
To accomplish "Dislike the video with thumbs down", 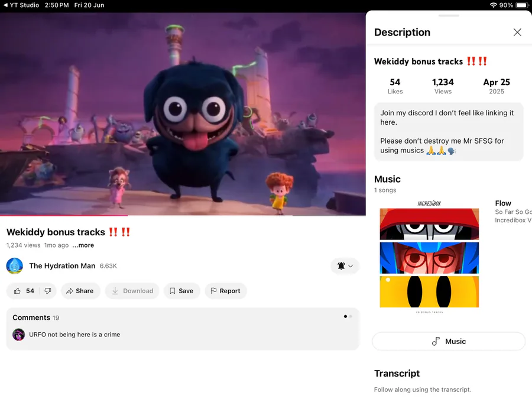I will [48, 291].
